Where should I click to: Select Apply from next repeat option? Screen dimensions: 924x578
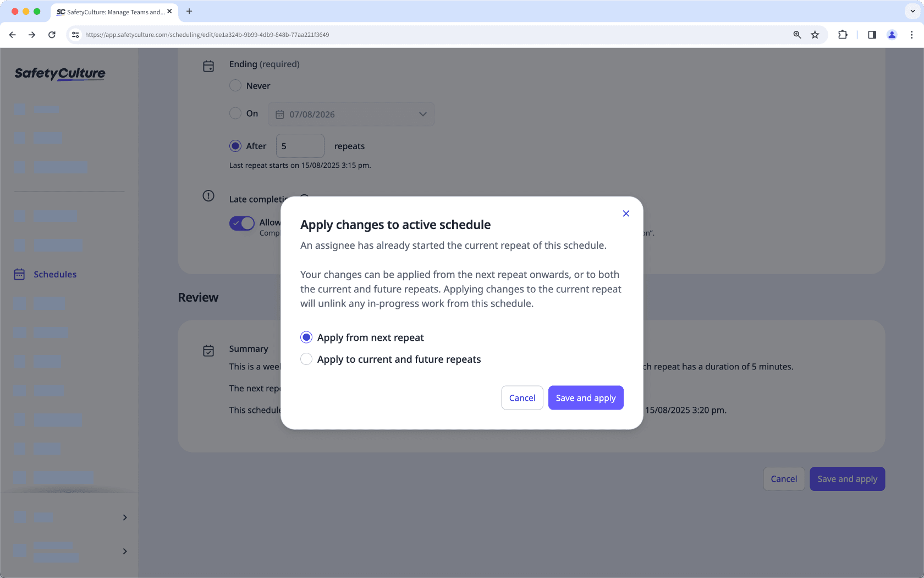click(306, 337)
